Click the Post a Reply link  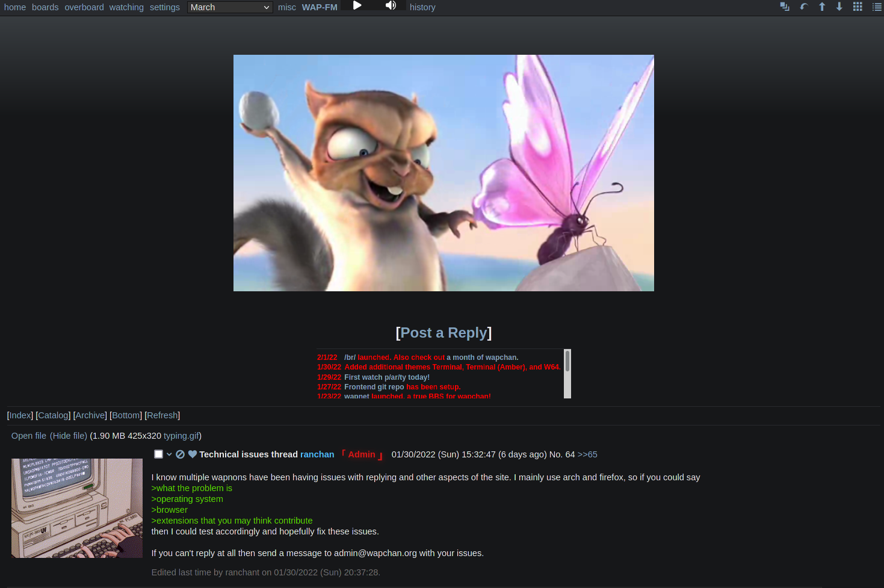(444, 333)
